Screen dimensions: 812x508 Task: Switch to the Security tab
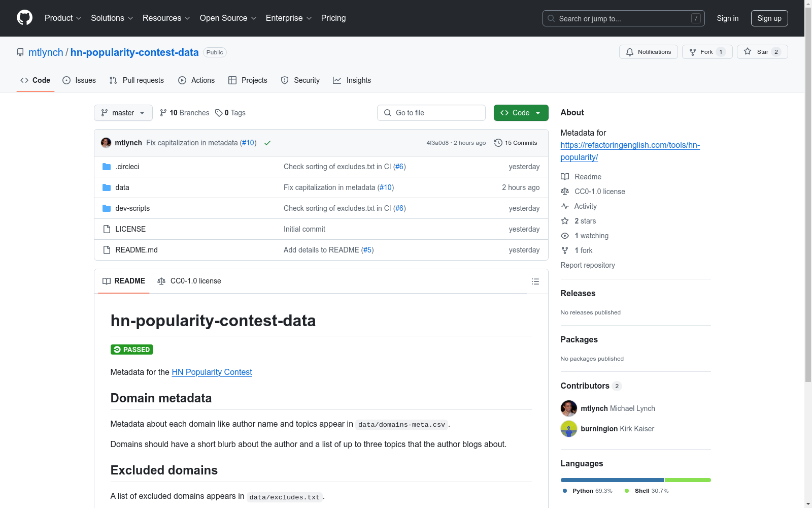click(x=300, y=80)
